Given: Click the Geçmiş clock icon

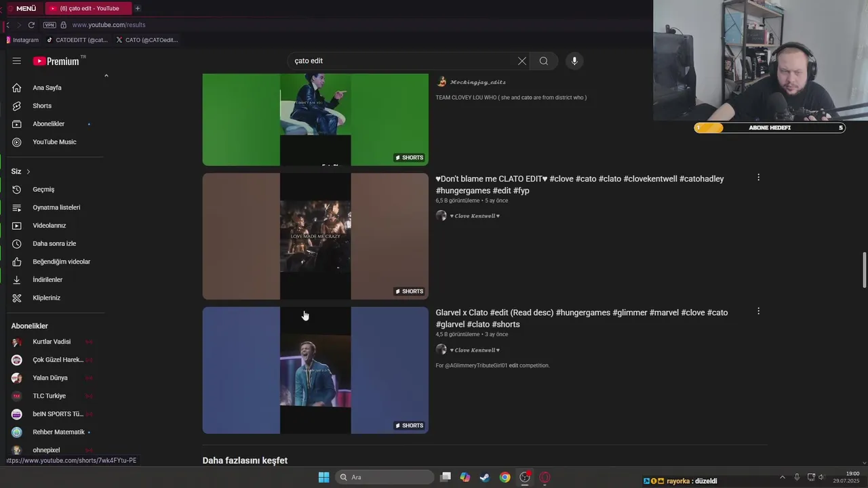Looking at the screenshot, I should click(17, 189).
